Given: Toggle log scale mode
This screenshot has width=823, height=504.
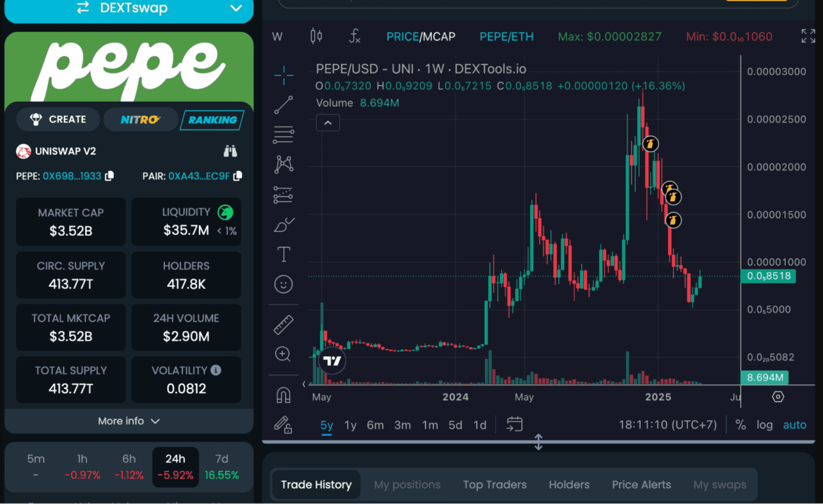Looking at the screenshot, I should 765,425.
